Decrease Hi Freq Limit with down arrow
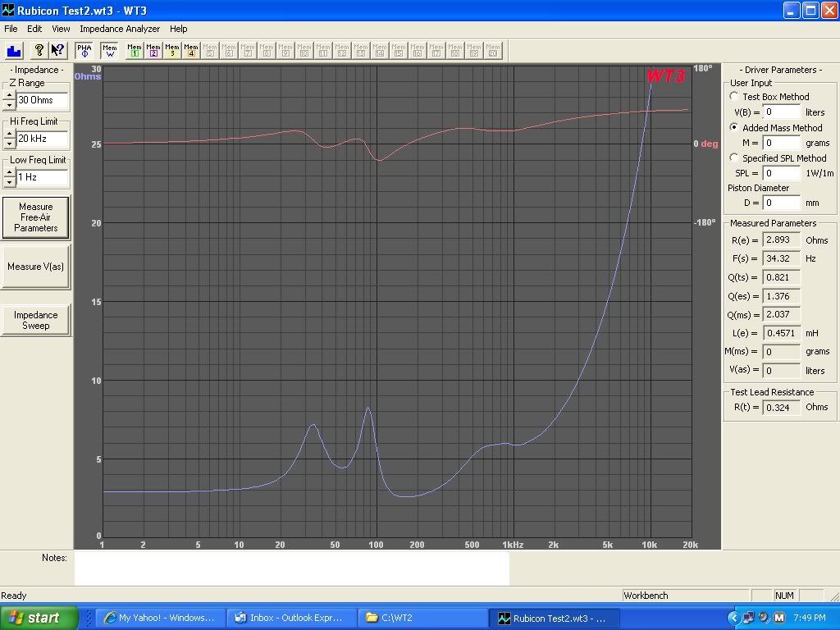 click(x=9, y=144)
